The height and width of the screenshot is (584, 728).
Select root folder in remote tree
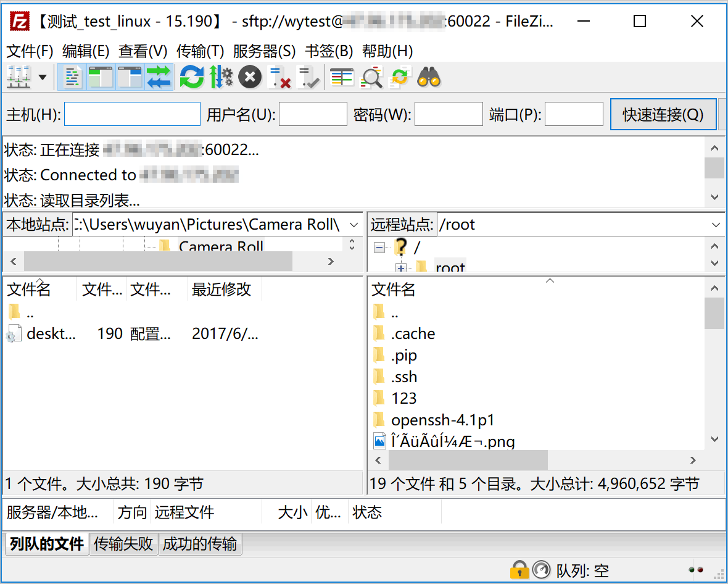[x=450, y=267]
